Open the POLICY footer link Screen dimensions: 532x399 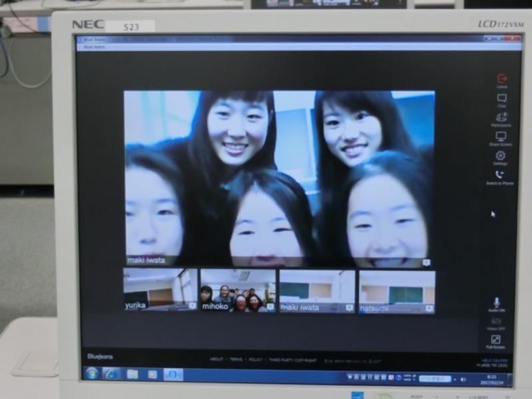(x=255, y=360)
